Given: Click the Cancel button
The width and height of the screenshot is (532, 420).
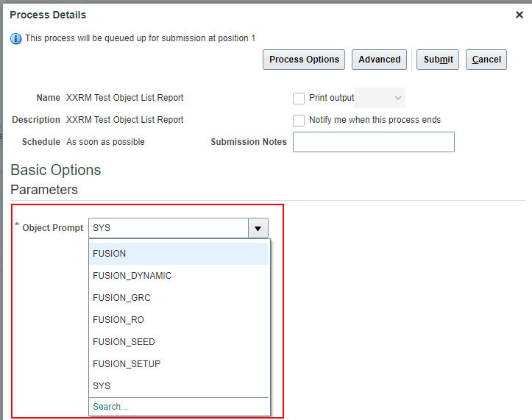Looking at the screenshot, I should pyautogui.click(x=486, y=60).
